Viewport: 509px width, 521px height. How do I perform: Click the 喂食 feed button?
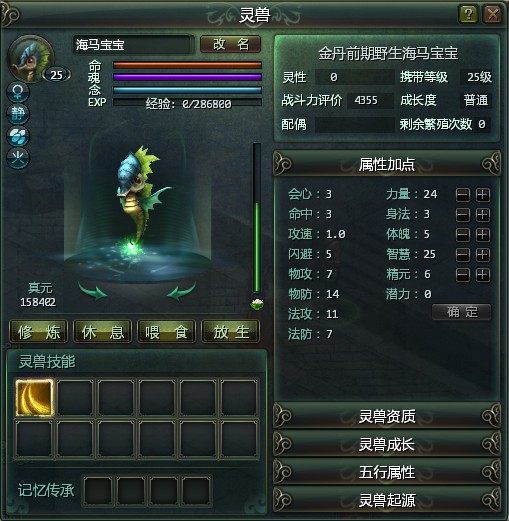point(166,332)
